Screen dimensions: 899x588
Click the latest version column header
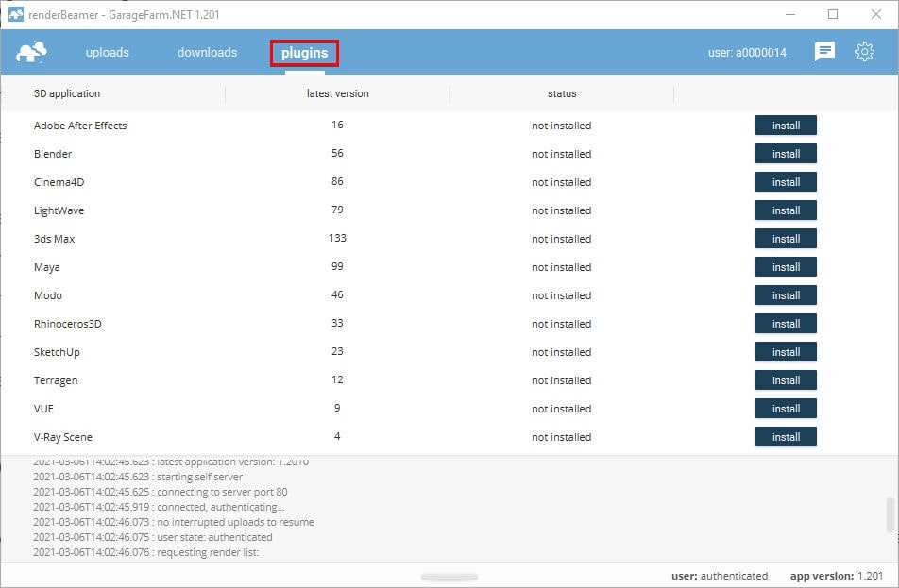point(338,93)
